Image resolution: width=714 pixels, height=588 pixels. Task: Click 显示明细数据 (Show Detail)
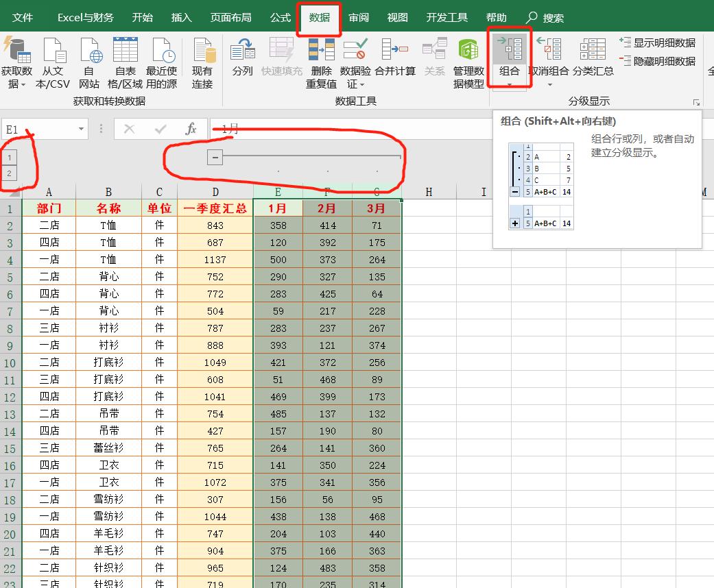(661, 43)
